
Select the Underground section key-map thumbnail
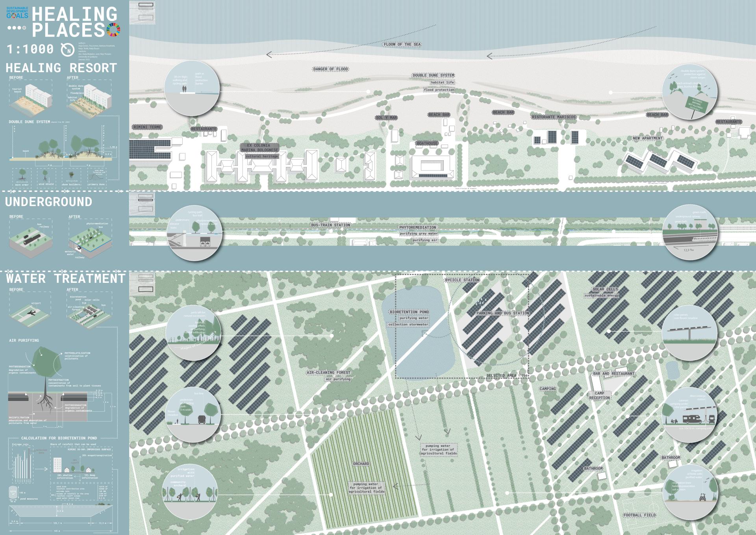[x=142, y=203]
